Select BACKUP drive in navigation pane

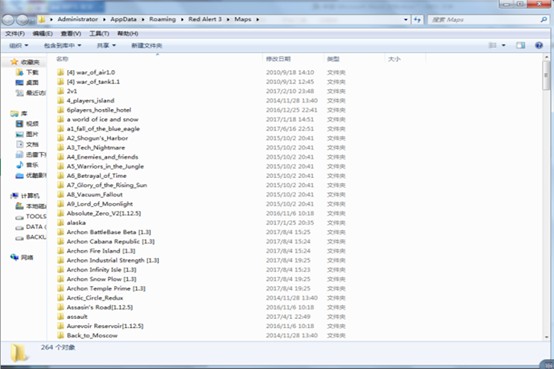(x=31, y=237)
